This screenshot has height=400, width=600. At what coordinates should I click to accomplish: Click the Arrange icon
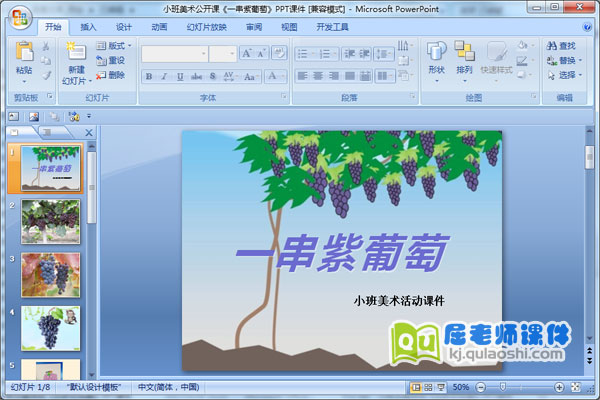point(465,51)
